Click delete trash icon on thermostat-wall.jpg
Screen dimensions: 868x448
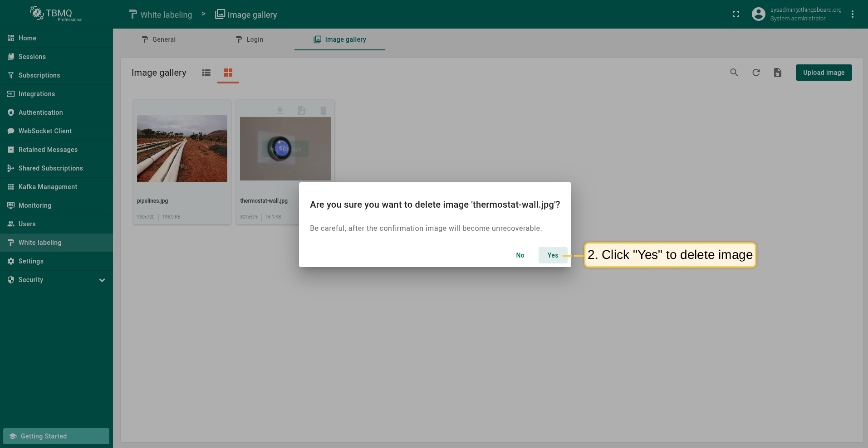(x=323, y=110)
